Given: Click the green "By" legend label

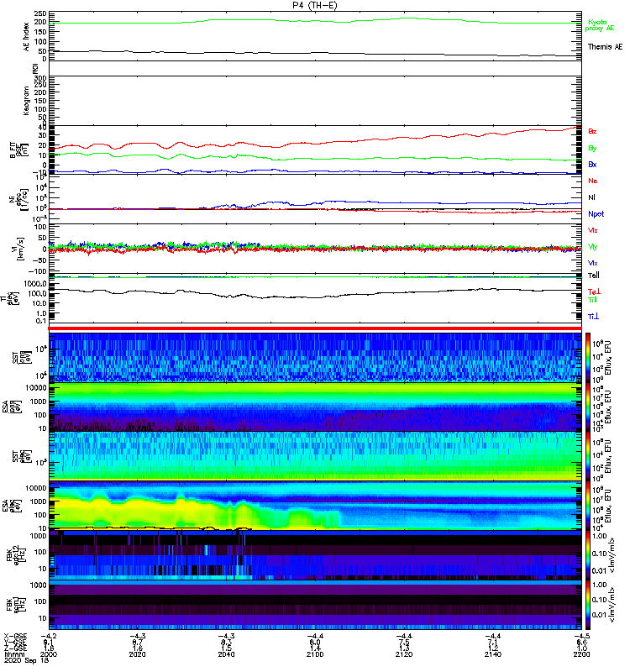Looking at the screenshot, I should (592, 148).
